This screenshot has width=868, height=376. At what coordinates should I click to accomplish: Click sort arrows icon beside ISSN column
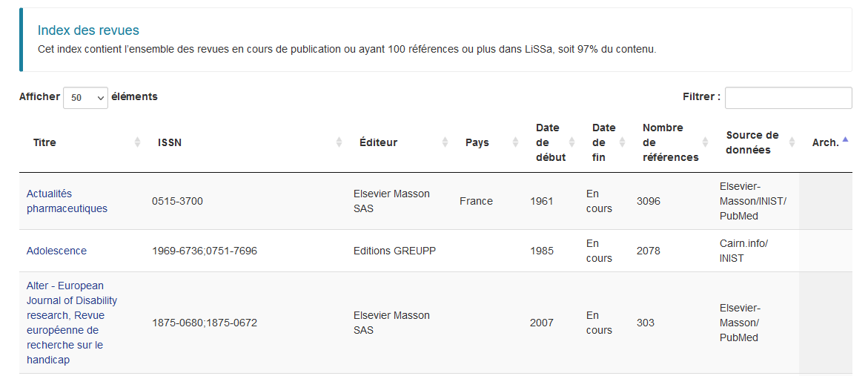tap(339, 142)
